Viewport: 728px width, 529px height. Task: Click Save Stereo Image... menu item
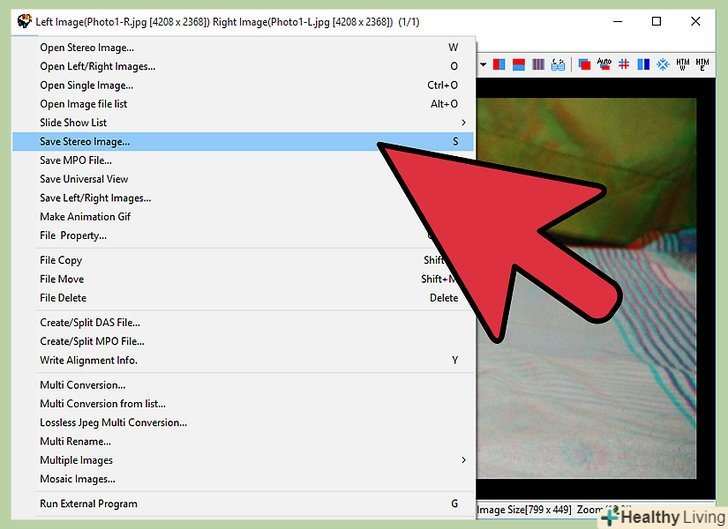click(x=243, y=141)
